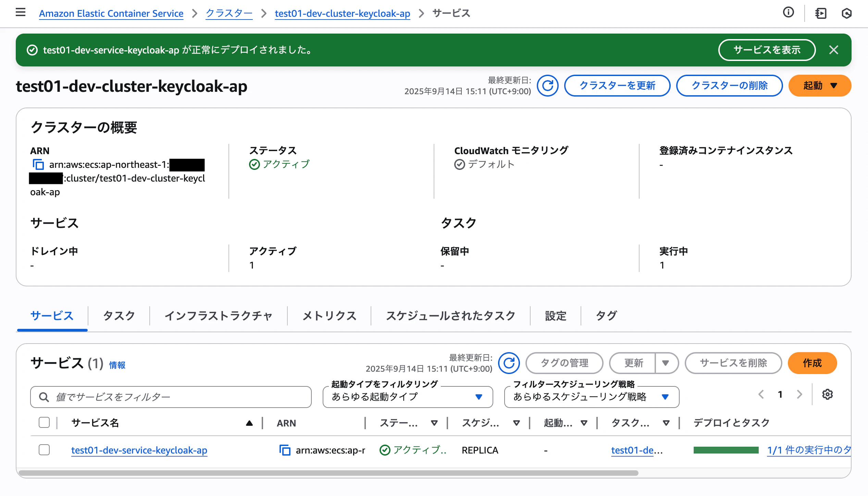
Task: Sort by the タスク... column arrow
Action: click(x=666, y=423)
